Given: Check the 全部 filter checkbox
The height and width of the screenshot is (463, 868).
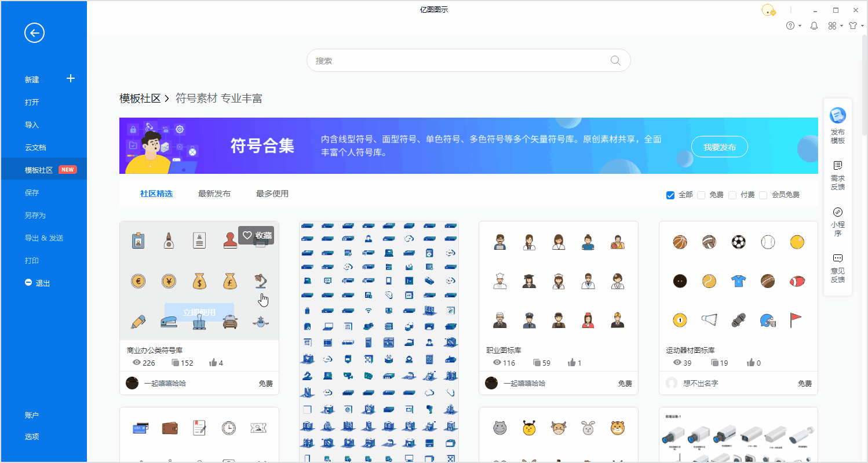Looking at the screenshot, I should (670, 195).
